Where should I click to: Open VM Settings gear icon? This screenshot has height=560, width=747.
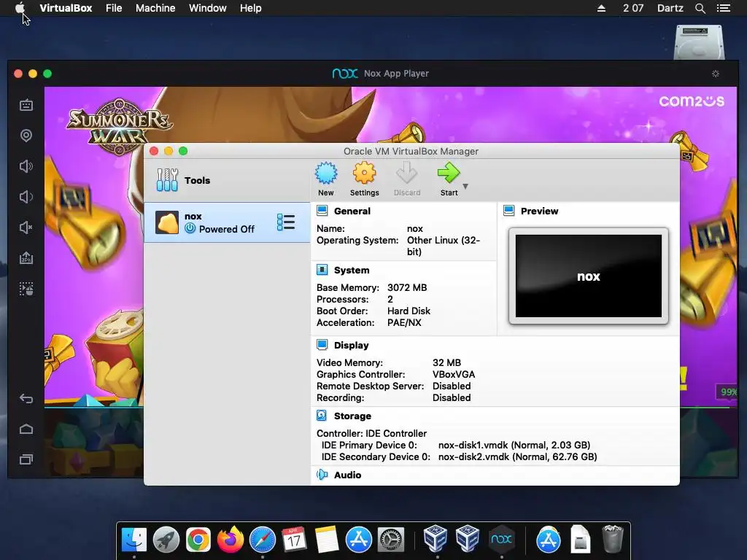click(x=365, y=174)
